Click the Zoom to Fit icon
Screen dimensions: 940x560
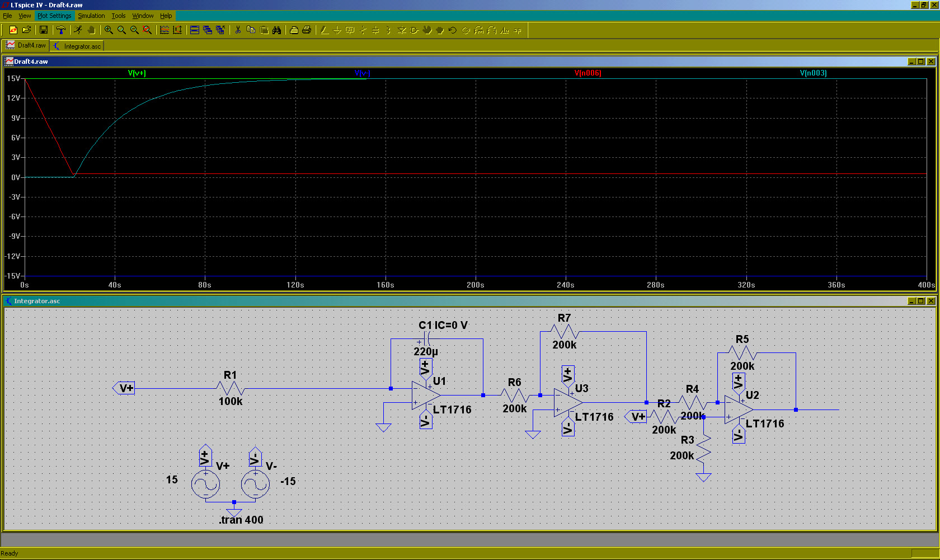click(147, 30)
